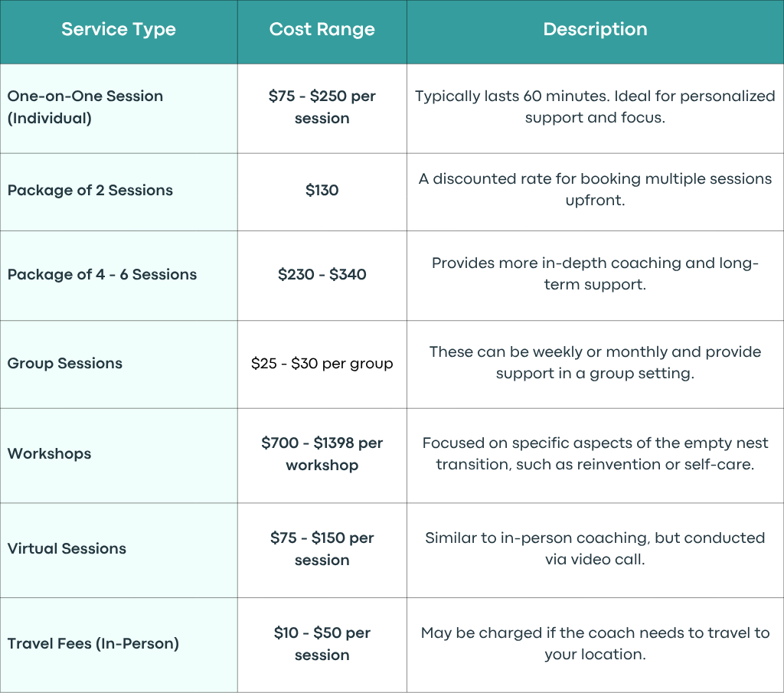Click the Group Sessions row label

pos(65,364)
